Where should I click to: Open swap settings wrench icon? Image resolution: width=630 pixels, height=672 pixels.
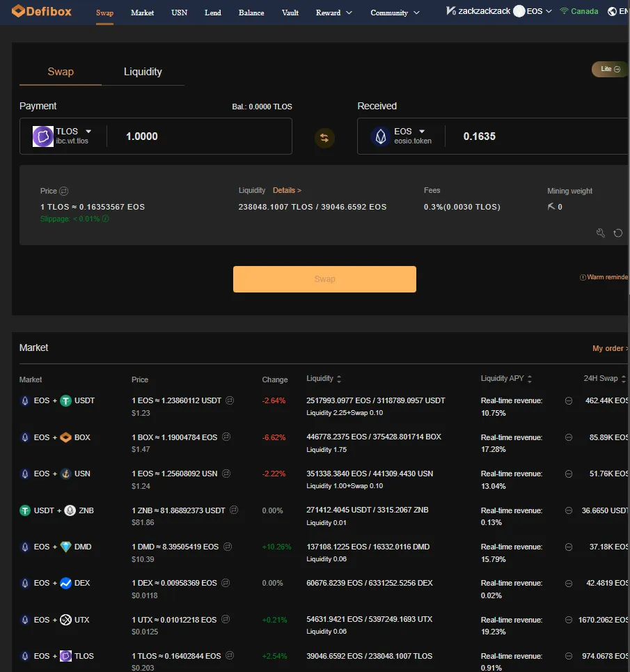pyautogui.click(x=601, y=233)
